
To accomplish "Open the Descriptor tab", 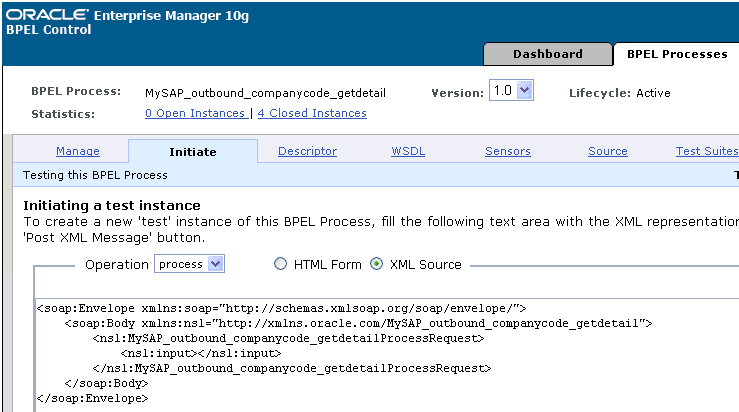I will (307, 151).
